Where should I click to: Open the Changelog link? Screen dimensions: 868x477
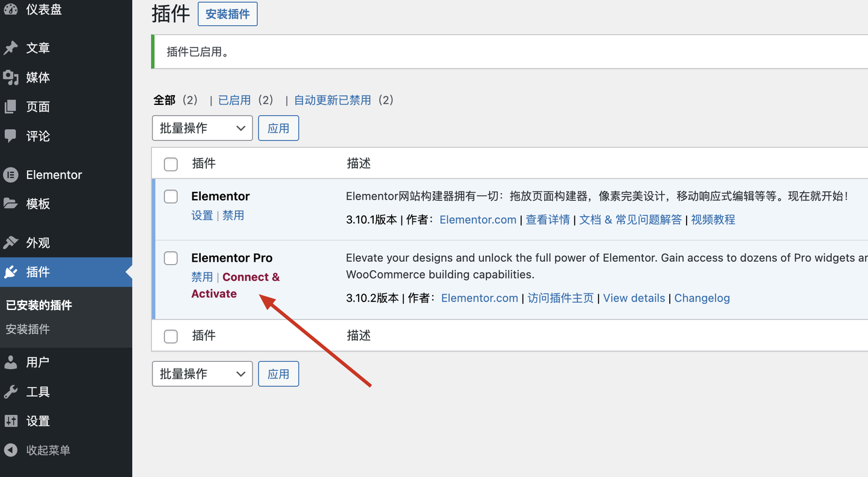coord(702,298)
